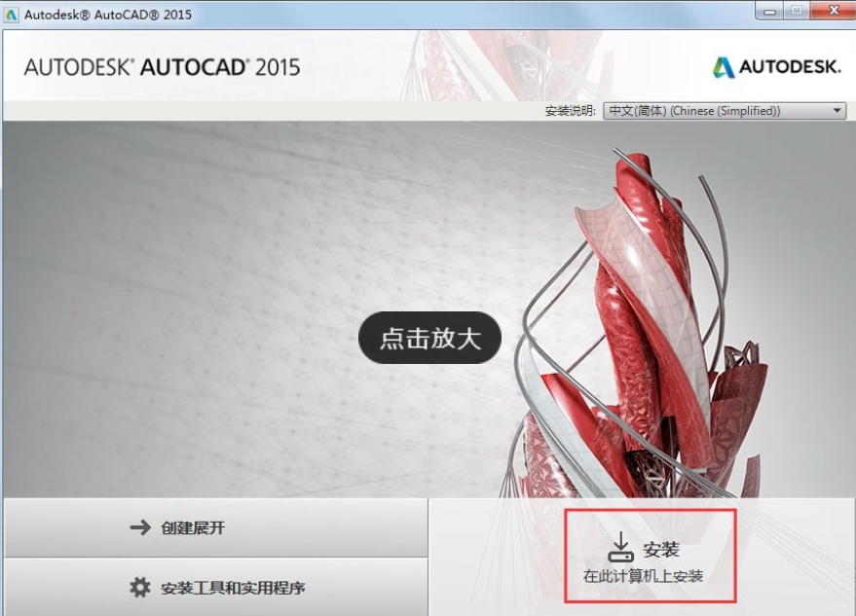Minimize the AutoCAD 2015 installer window
Viewport: 856px width, 616px height.
point(769,11)
